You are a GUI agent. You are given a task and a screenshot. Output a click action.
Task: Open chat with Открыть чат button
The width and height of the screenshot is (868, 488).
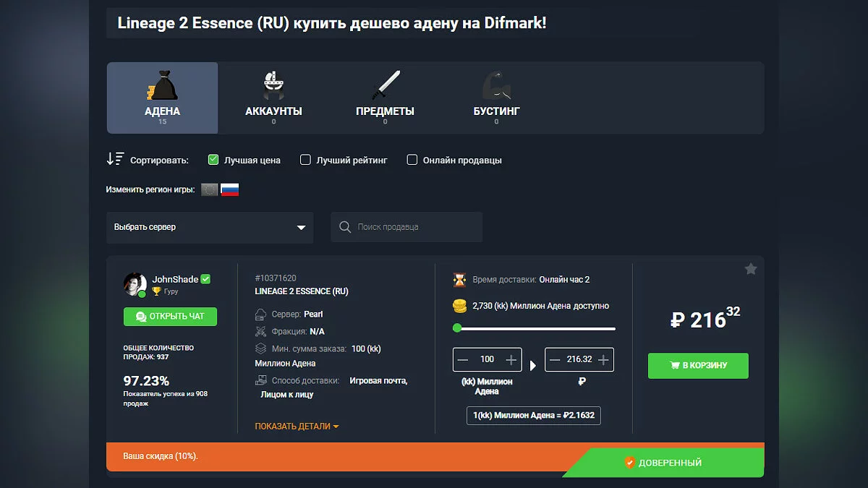click(x=170, y=317)
